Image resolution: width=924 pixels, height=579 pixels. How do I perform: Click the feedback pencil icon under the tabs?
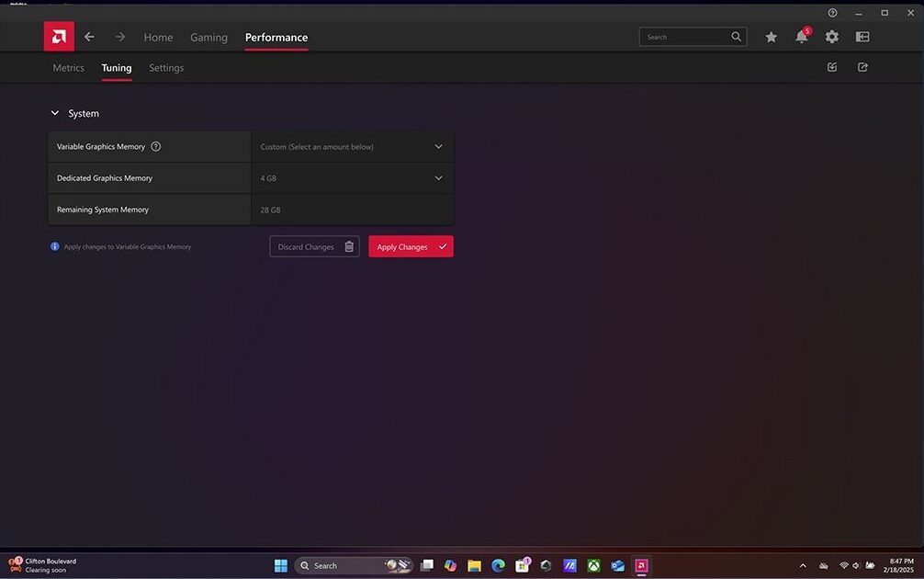coord(831,66)
